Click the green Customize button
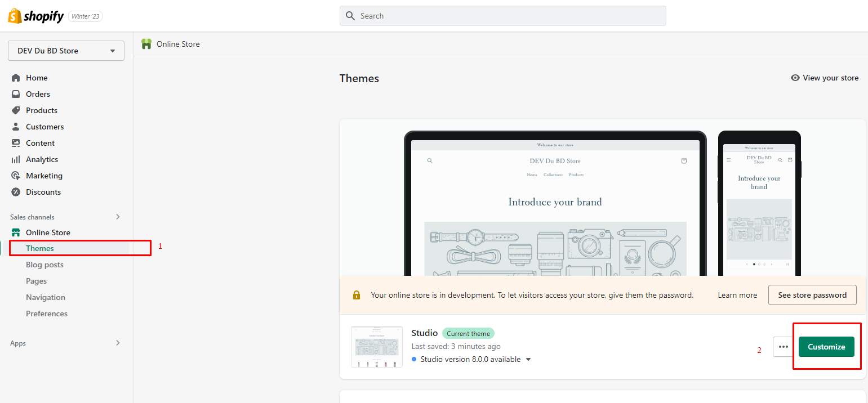868x403 pixels. coord(826,347)
